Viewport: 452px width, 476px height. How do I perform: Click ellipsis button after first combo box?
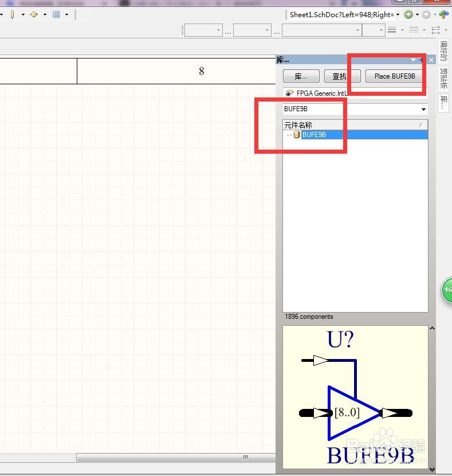pyautogui.click(x=228, y=32)
